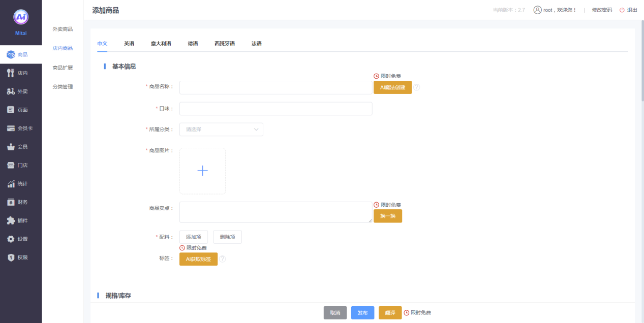Click the help icon beside AI魔法创建
This screenshot has width=644, height=323.
click(417, 87)
